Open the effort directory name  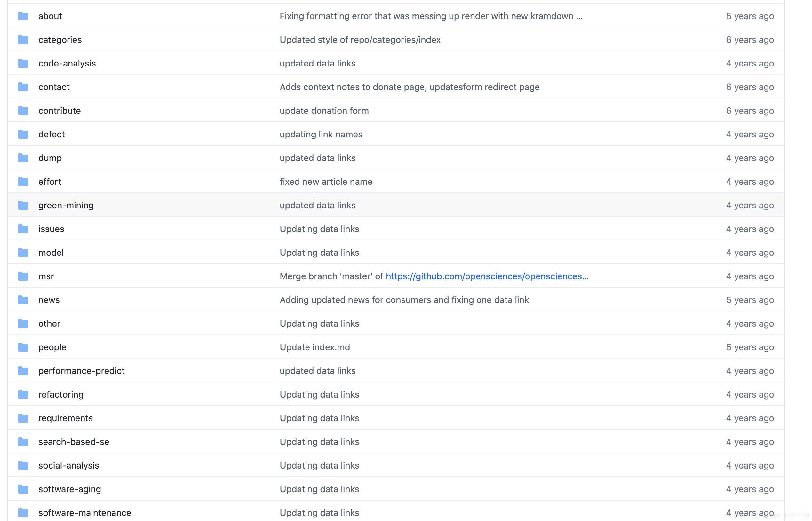[x=50, y=182]
